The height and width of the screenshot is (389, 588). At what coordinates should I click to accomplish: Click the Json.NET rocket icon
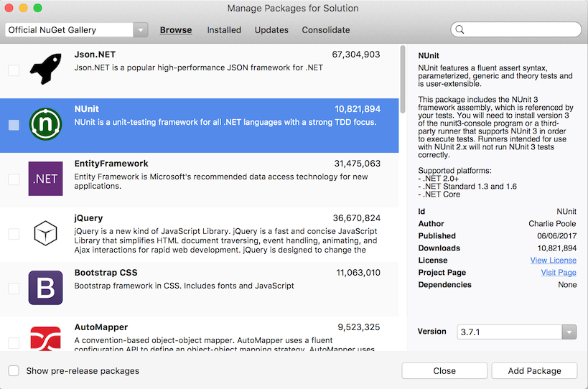[x=46, y=69]
